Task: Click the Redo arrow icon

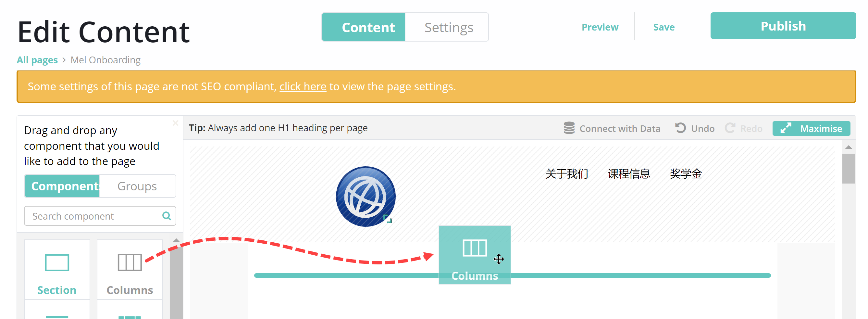Action: (x=730, y=128)
